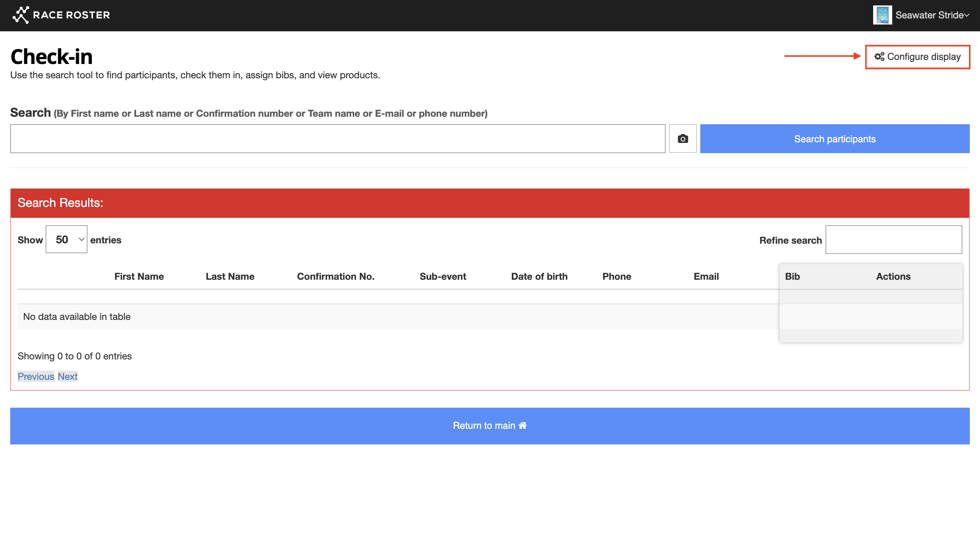Click the Race Roster runner logo icon
The image size is (980, 552).
20,15
